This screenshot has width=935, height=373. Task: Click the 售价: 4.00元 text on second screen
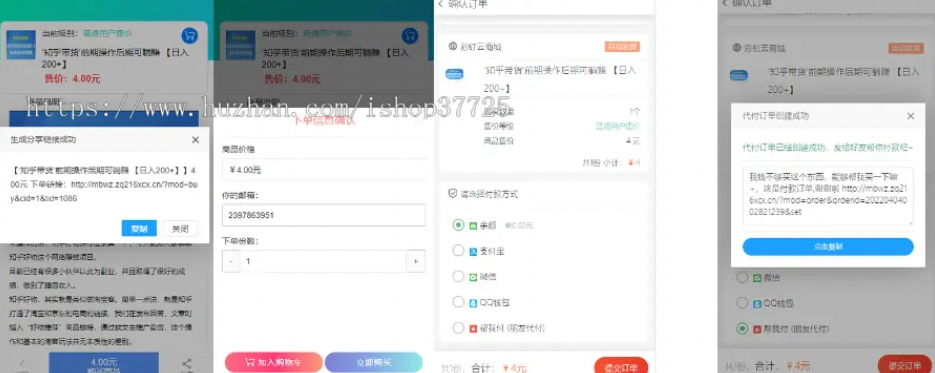pyautogui.click(x=292, y=79)
